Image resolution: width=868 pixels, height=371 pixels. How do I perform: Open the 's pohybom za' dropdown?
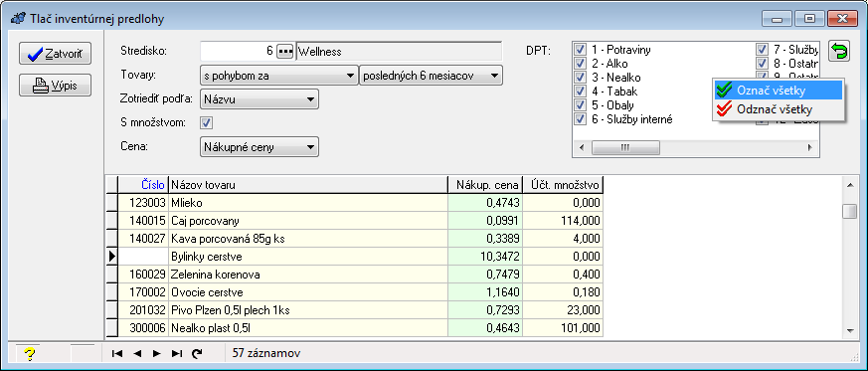[x=279, y=76]
